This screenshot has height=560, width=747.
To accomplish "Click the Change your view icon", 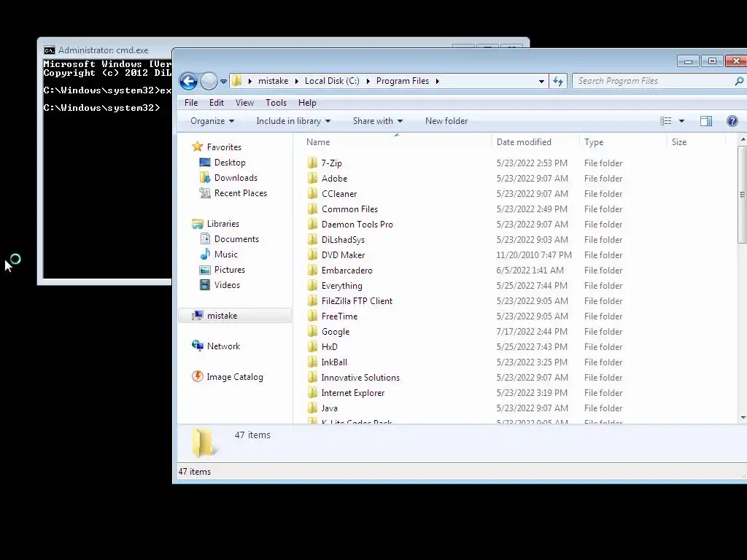I will 665,121.
